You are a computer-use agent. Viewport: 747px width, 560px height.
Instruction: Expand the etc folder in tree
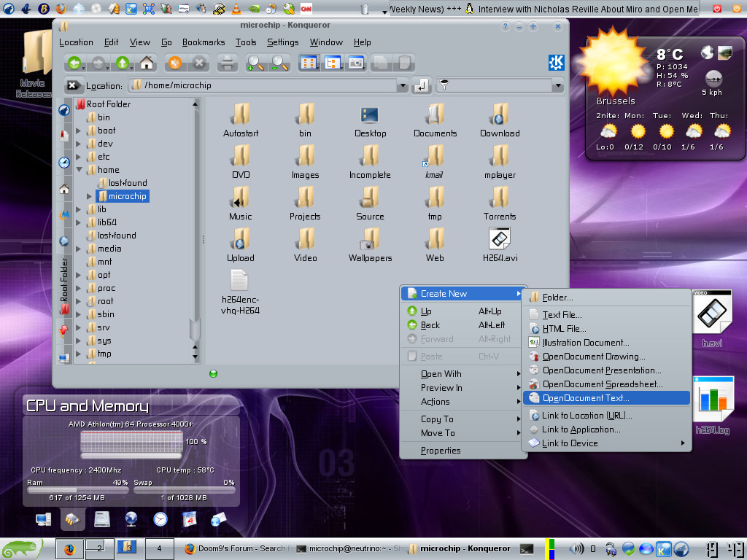click(x=79, y=157)
